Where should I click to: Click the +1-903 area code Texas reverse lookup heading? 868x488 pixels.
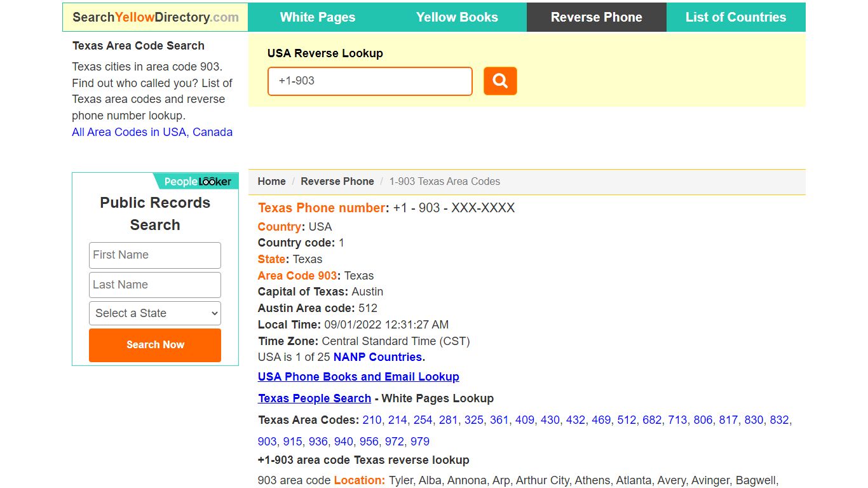363,460
